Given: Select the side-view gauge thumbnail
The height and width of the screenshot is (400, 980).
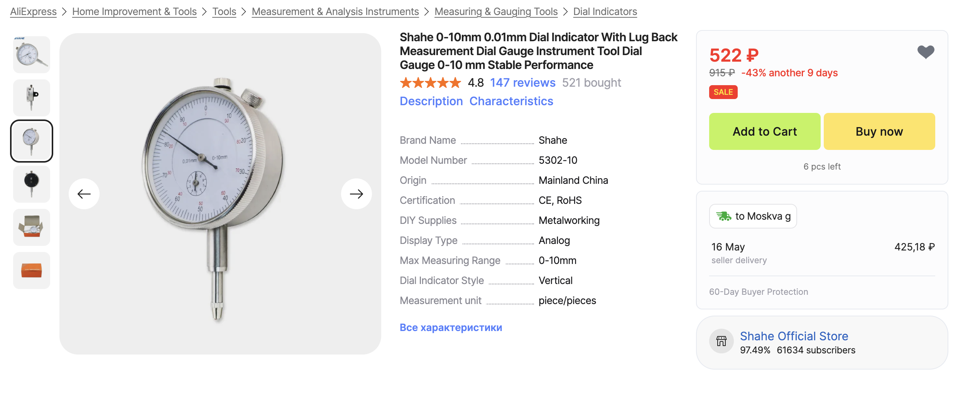Looking at the screenshot, I should click(32, 98).
